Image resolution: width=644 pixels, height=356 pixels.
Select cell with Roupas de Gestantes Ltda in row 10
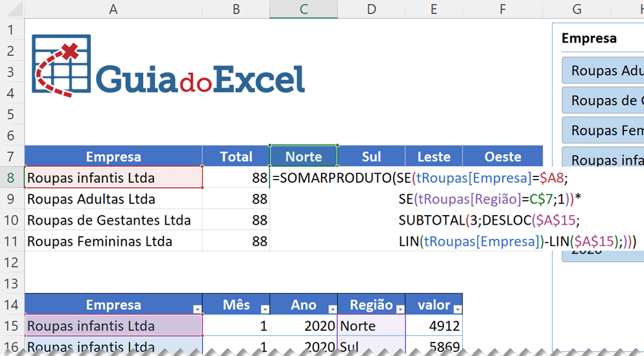click(x=113, y=220)
